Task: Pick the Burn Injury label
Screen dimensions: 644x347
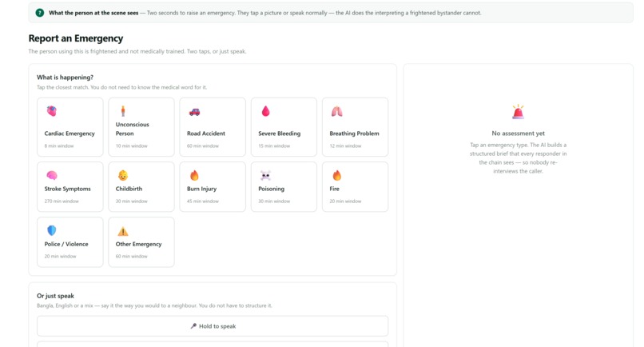Action: [201, 189]
